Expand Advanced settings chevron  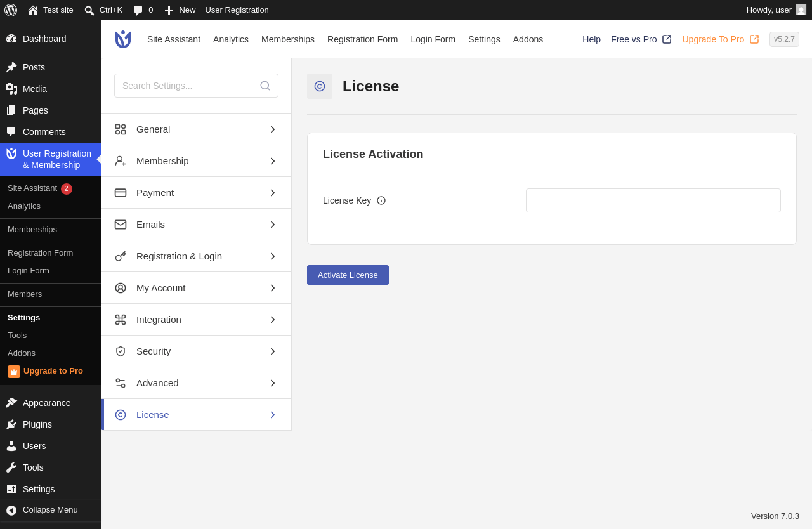[x=273, y=383]
